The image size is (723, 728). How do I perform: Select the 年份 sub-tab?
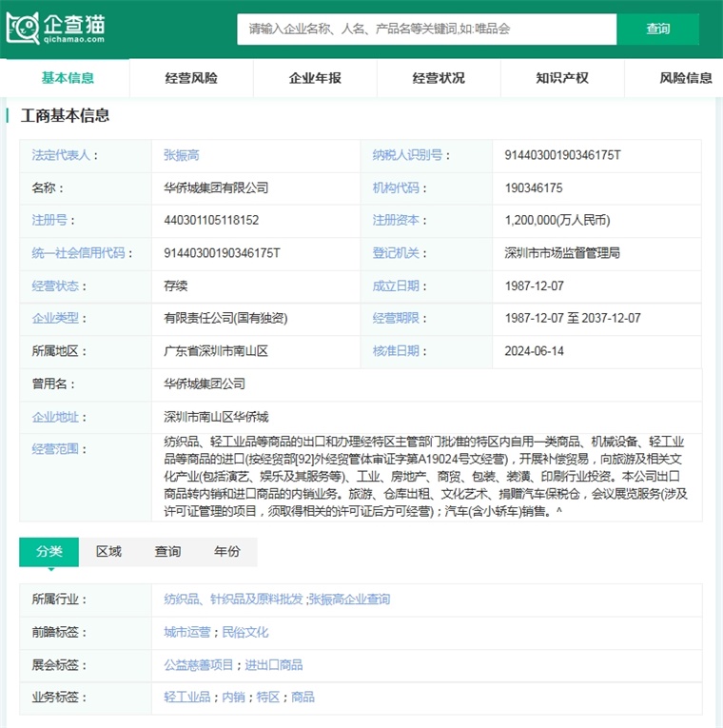click(x=227, y=552)
